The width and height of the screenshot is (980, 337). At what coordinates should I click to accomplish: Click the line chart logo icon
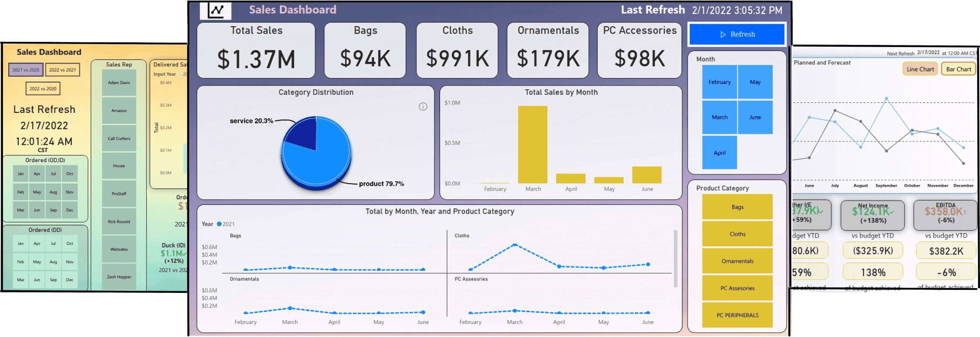pyautogui.click(x=216, y=10)
